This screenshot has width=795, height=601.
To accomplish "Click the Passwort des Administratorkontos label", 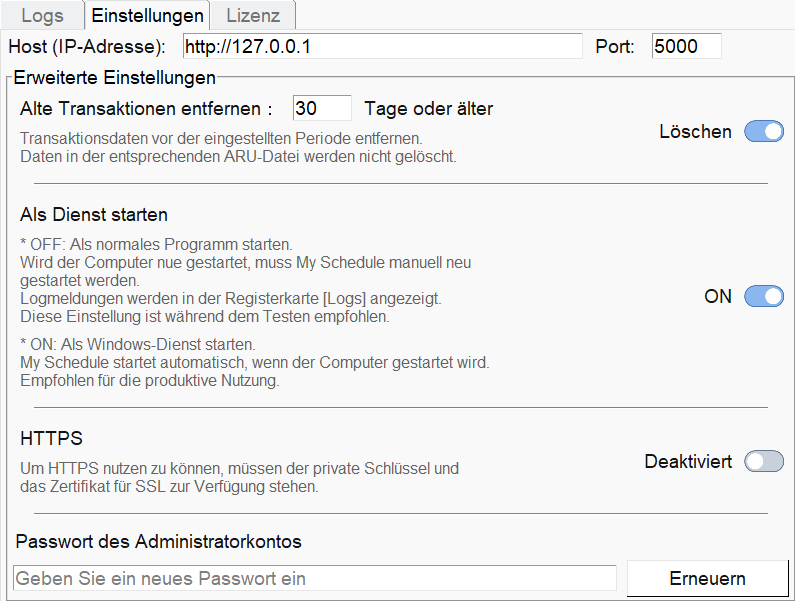I will click(x=159, y=542).
